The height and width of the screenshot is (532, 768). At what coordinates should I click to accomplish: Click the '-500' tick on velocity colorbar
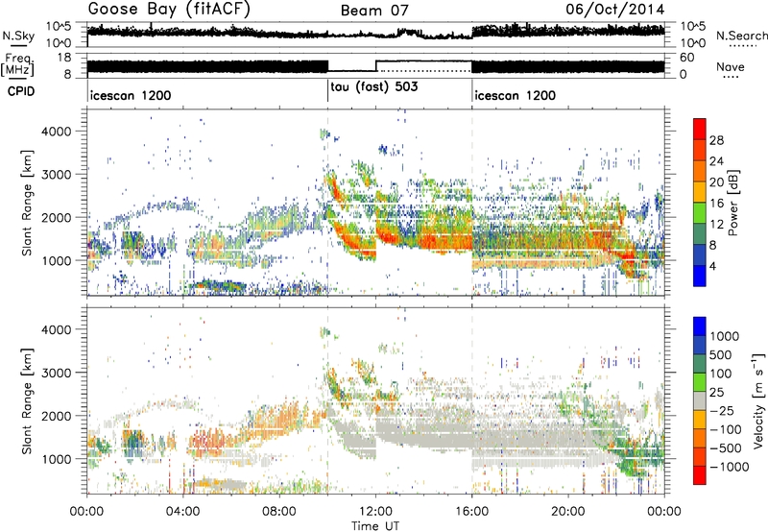click(x=726, y=448)
